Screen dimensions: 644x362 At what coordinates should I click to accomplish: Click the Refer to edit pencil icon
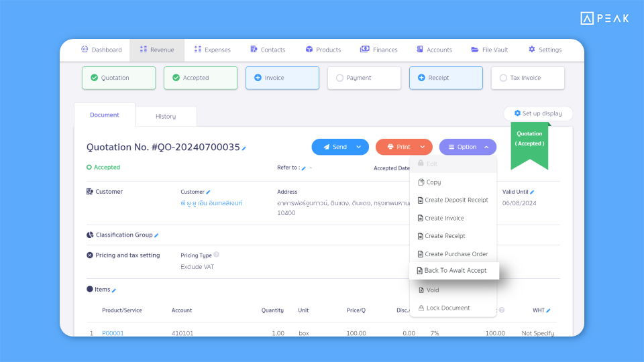pyautogui.click(x=303, y=168)
